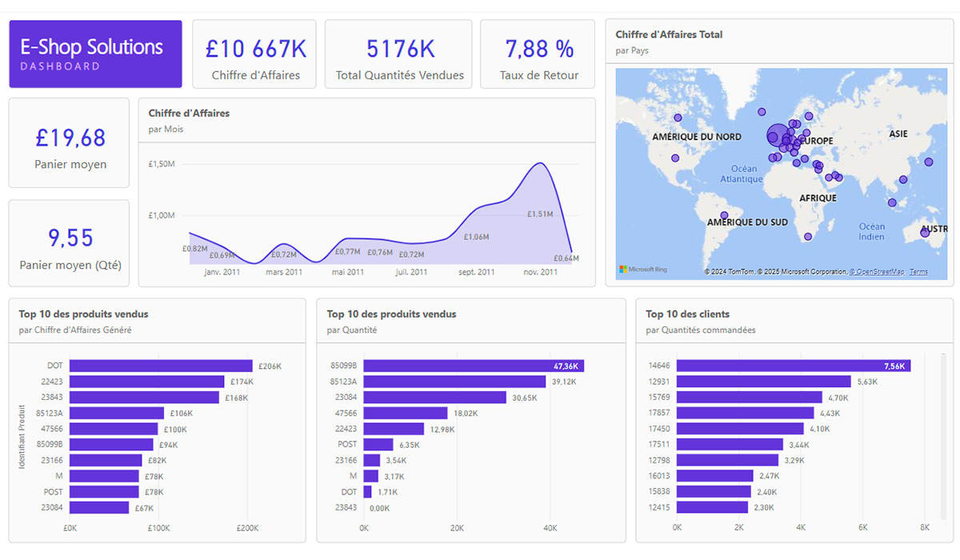
Task: Click the 85099B bar with 47,36K quantity
Action: click(474, 366)
